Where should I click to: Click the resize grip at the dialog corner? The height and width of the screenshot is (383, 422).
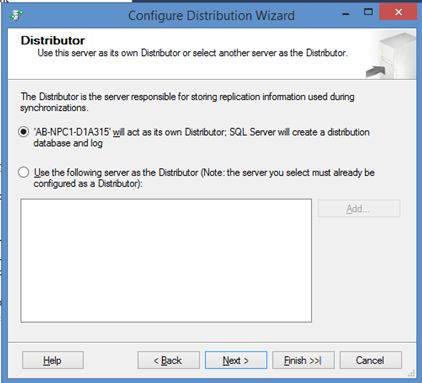(x=412, y=374)
